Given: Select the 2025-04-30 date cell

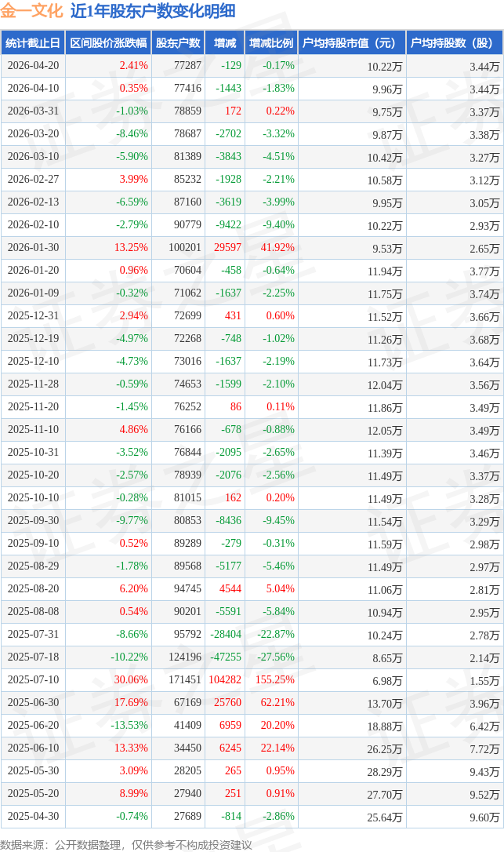Looking at the screenshot, I should (33, 816).
